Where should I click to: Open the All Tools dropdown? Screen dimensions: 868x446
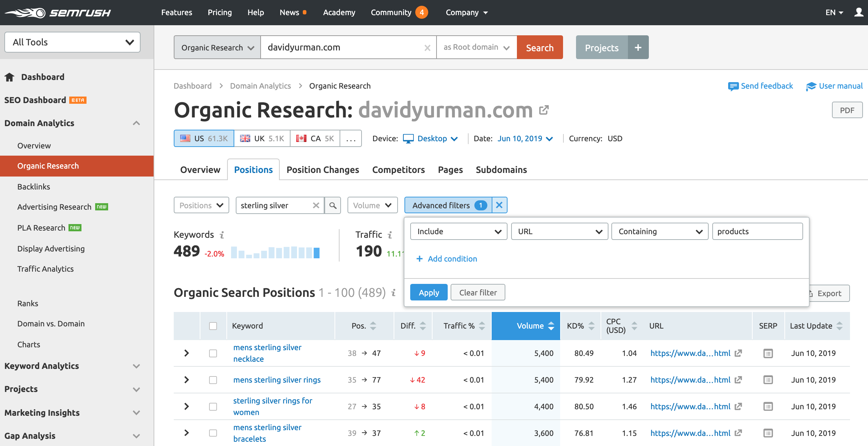tap(72, 42)
